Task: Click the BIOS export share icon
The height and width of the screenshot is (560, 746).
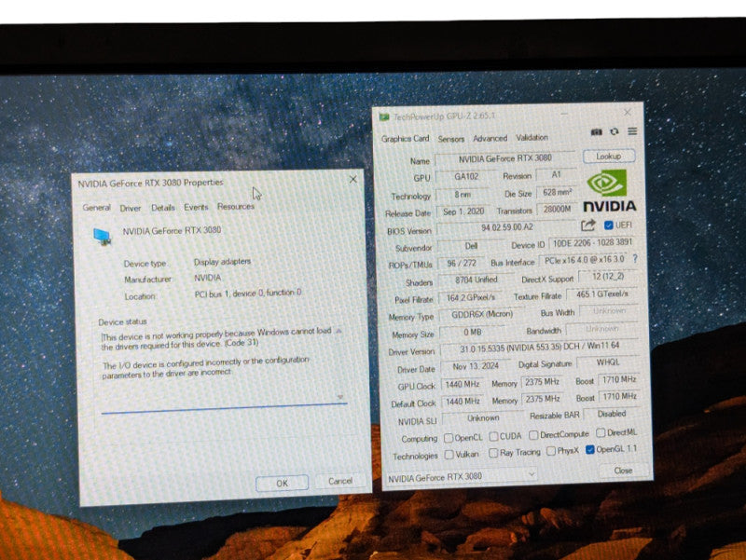Action: tap(588, 225)
